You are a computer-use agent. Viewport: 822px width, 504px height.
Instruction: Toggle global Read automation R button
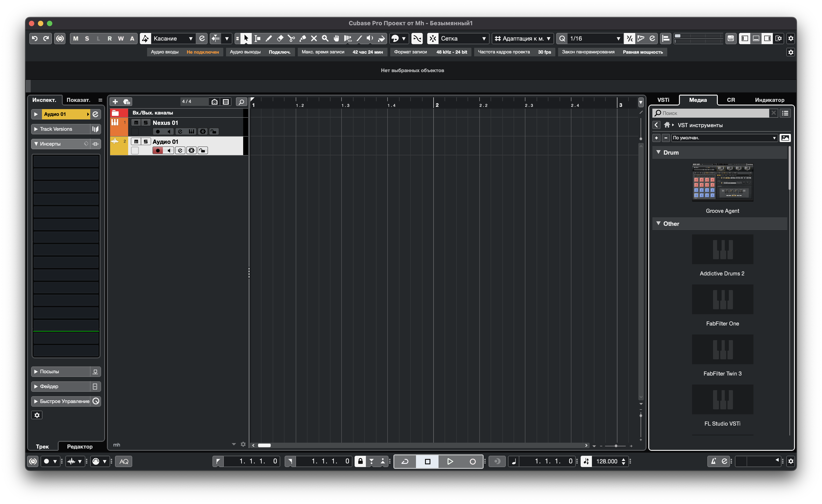(109, 38)
